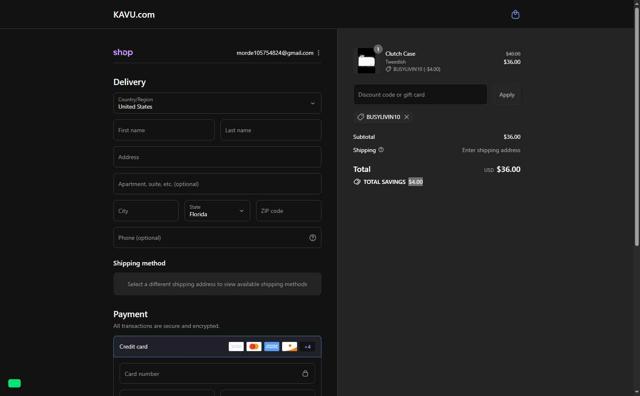Click the Last name field

tap(271, 130)
